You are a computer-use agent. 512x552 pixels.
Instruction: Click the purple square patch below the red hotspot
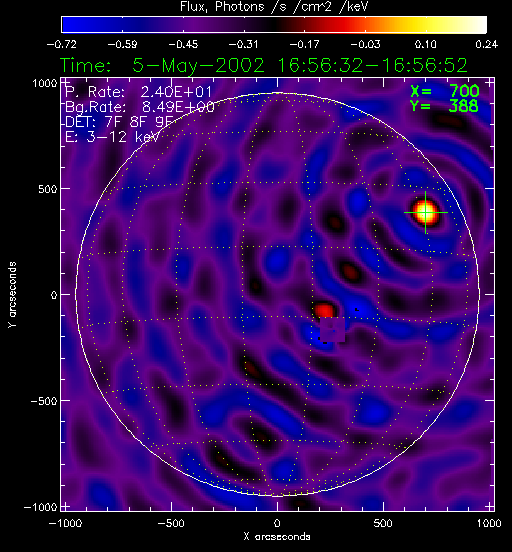[x=332, y=330]
